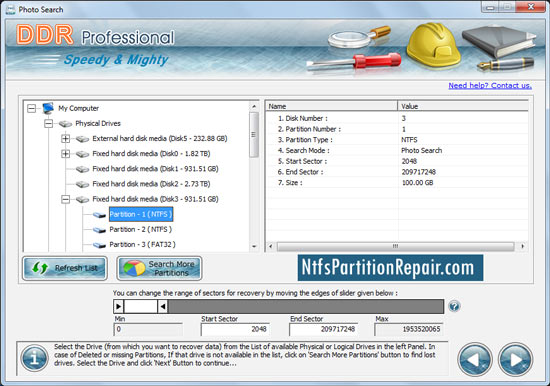
Task: Select Partition - 3 (FAT32)
Action: (x=142, y=245)
